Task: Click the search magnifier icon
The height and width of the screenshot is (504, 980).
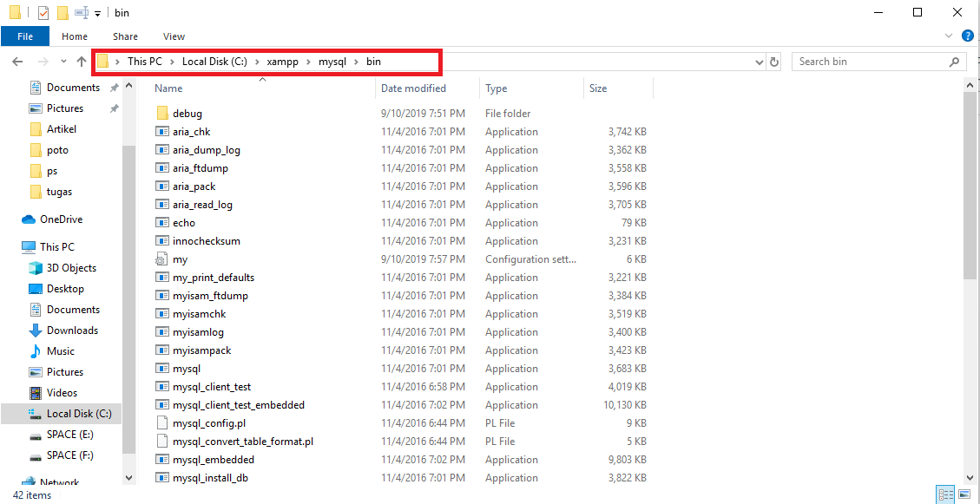Action: click(x=954, y=62)
